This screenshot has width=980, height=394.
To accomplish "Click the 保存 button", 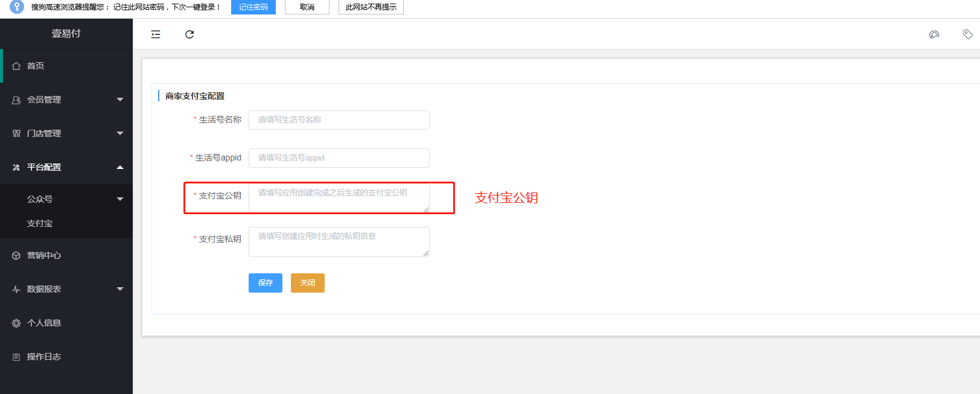I will (266, 283).
